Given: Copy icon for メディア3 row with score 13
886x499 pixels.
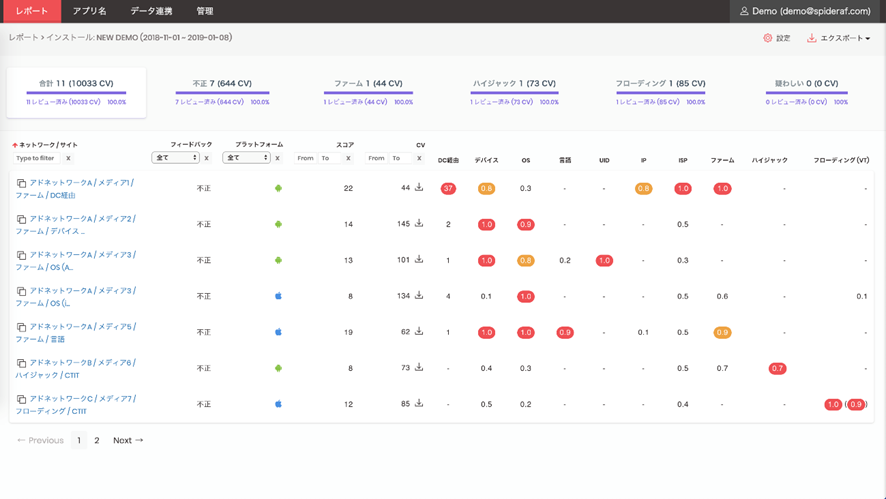Looking at the screenshot, I should pos(21,255).
